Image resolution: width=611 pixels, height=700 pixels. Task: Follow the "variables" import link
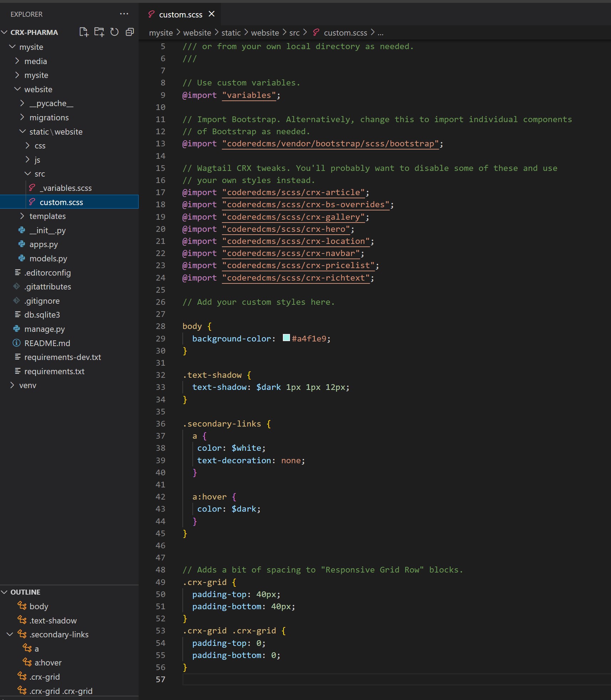coord(249,95)
